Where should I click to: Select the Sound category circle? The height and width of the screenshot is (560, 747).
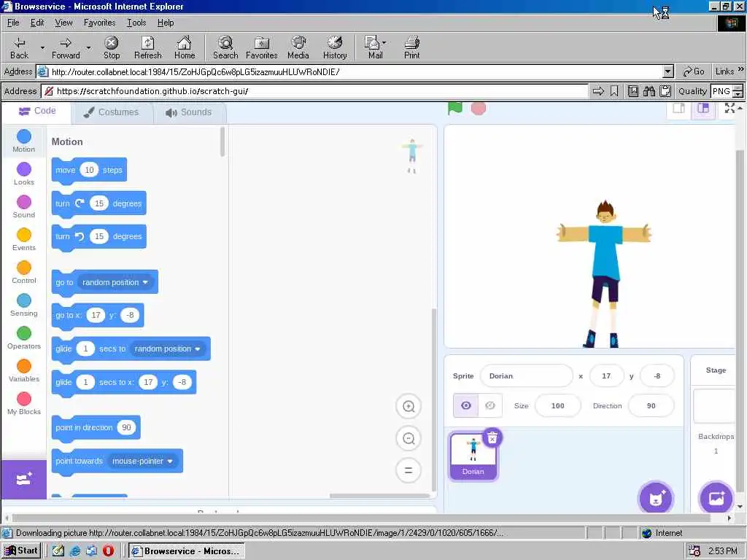click(24, 203)
